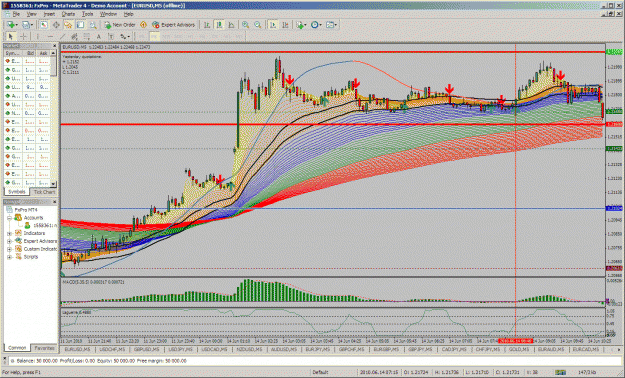Expand the Custom Indicators tree node

click(x=9, y=249)
